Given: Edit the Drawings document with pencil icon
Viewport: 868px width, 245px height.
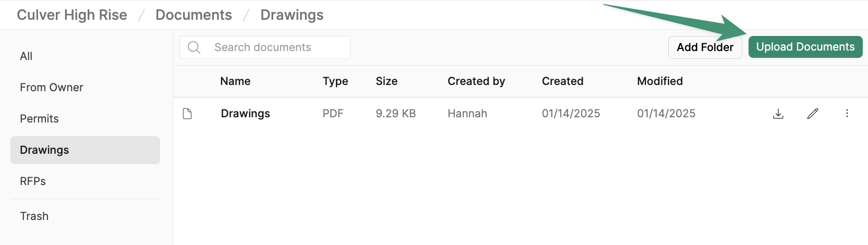Looking at the screenshot, I should [x=813, y=114].
